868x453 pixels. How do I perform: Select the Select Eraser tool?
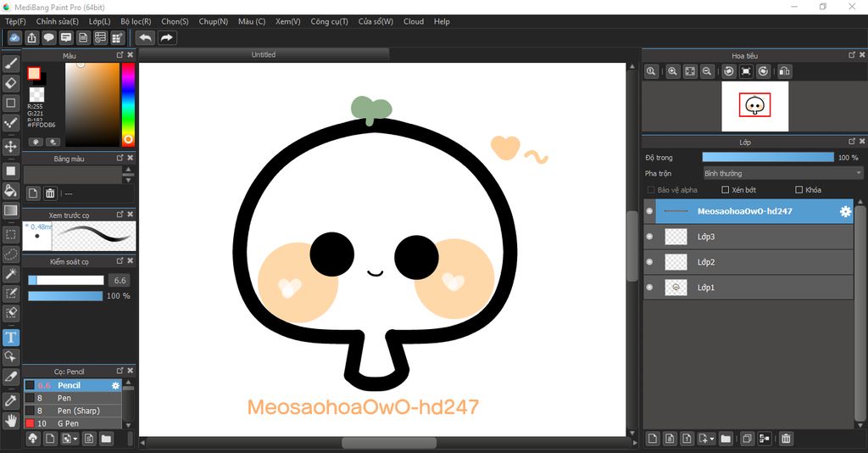click(10, 312)
